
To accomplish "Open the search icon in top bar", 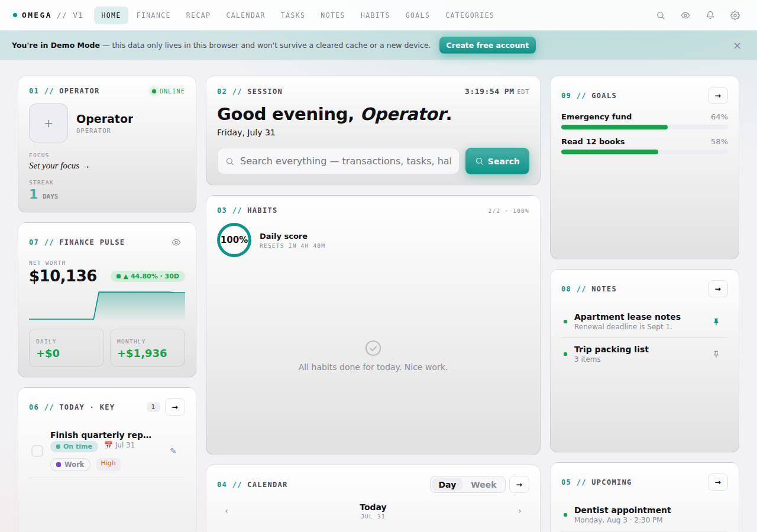I will pyautogui.click(x=661, y=15).
